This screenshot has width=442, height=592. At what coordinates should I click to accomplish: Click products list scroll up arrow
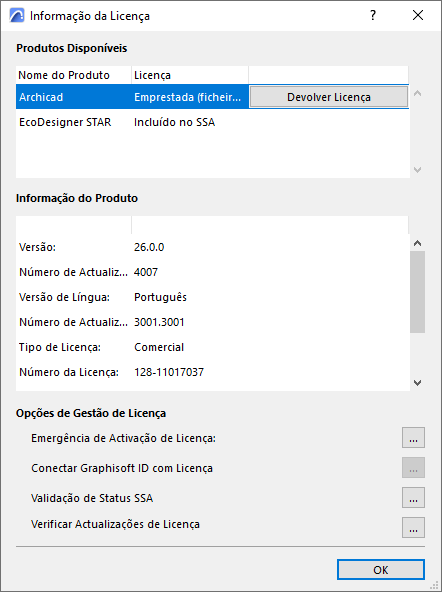417,93
